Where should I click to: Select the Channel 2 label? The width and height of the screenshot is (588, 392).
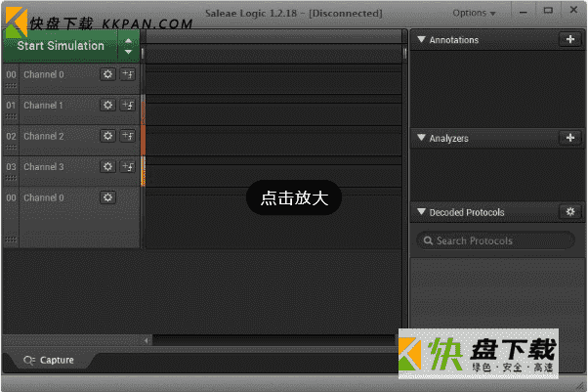[x=44, y=136]
